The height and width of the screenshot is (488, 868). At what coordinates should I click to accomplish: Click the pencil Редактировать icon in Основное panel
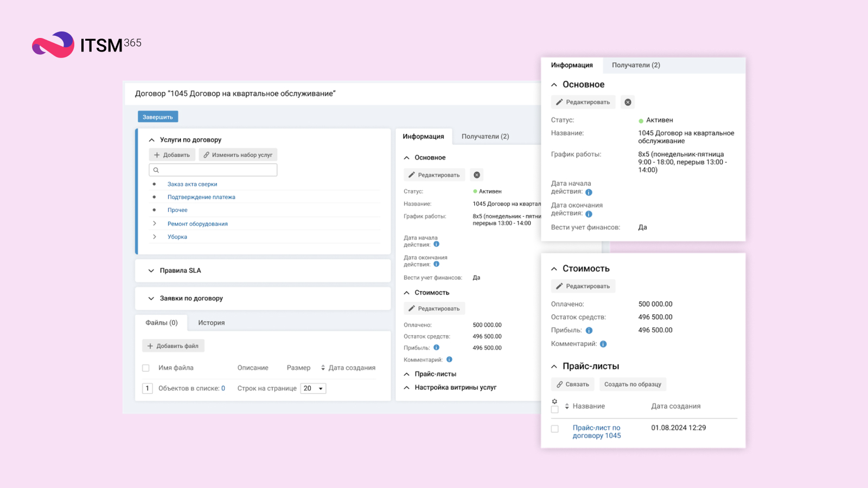click(x=560, y=102)
